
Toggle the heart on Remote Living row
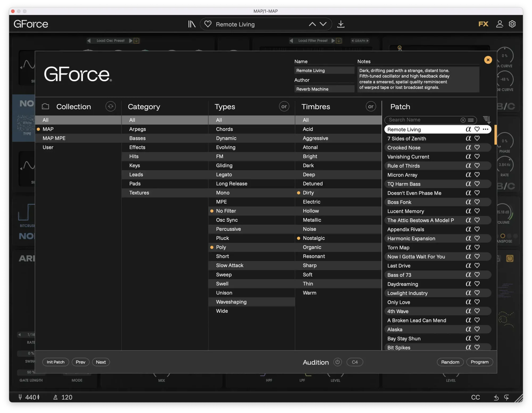pyautogui.click(x=477, y=129)
